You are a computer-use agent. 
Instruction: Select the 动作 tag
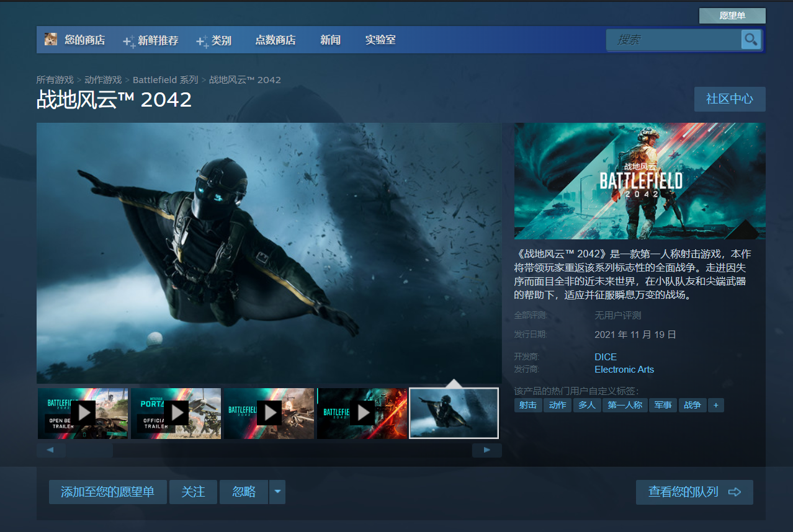(x=558, y=406)
